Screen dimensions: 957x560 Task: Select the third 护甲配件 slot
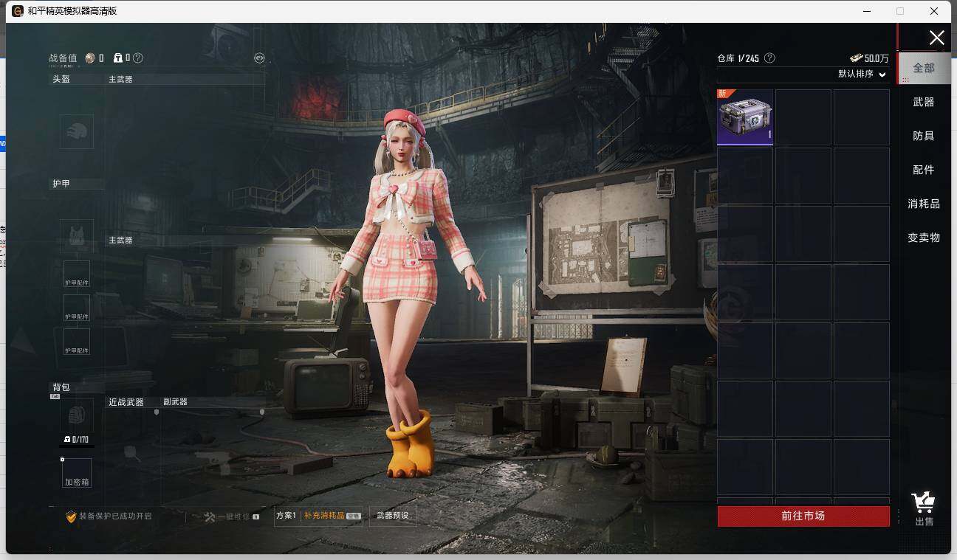pyautogui.click(x=77, y=342)
